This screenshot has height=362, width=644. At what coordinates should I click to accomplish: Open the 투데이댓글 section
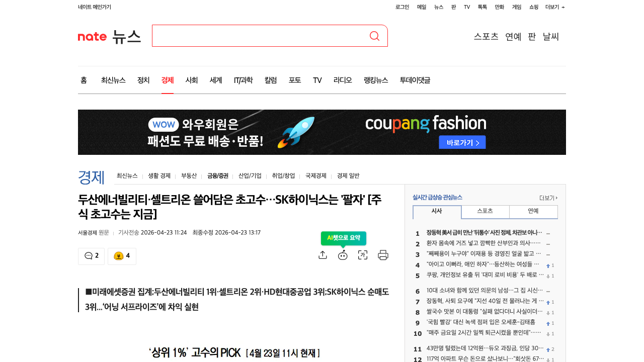click(415, 80)
